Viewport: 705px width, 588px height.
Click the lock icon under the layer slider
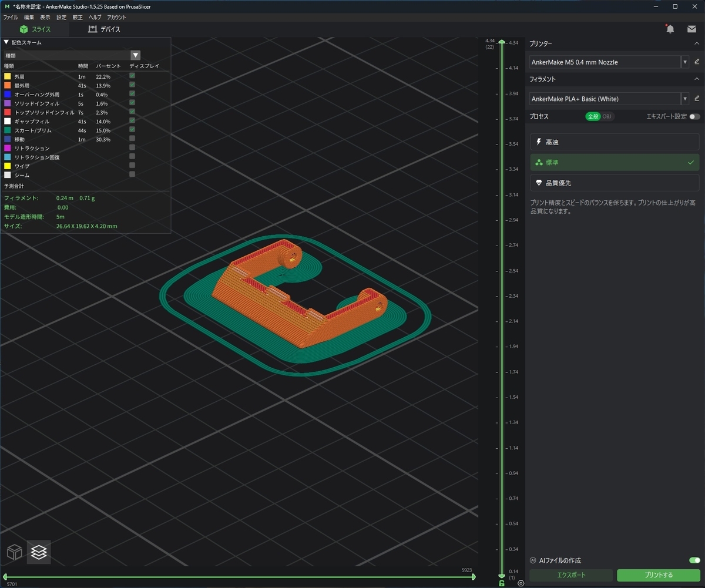[x=501, y=583]
